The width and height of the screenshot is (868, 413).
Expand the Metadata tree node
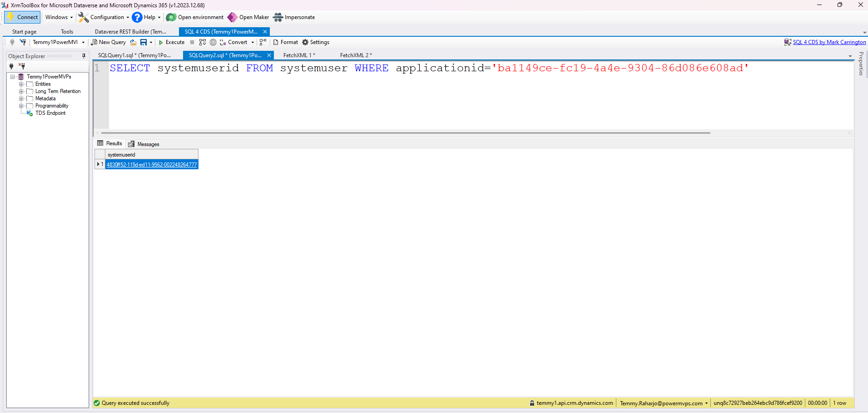click(21, 99)
